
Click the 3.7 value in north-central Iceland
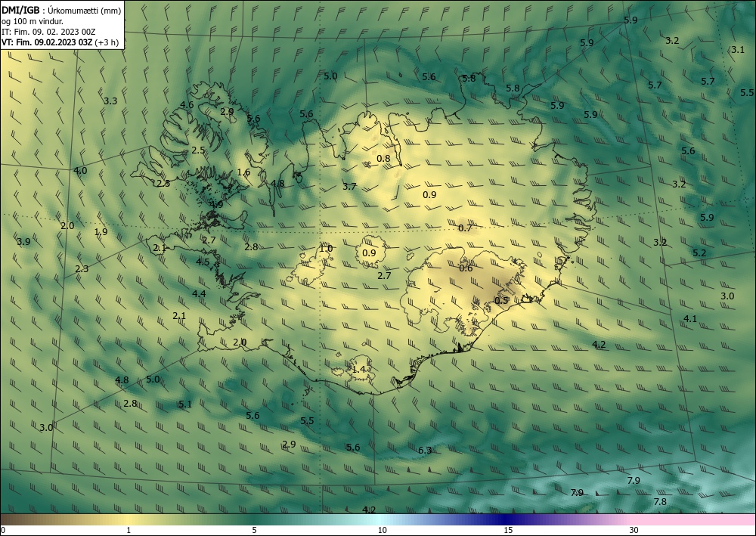(349, 187)
